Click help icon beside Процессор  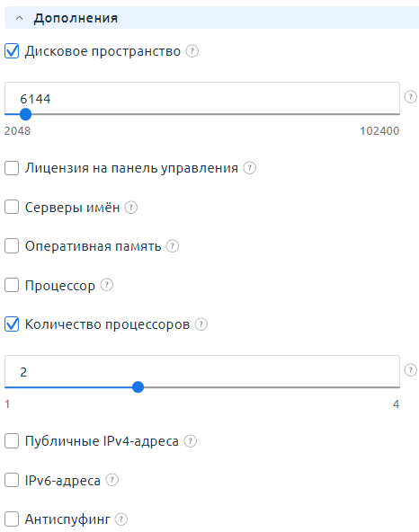tap(107, 285)
